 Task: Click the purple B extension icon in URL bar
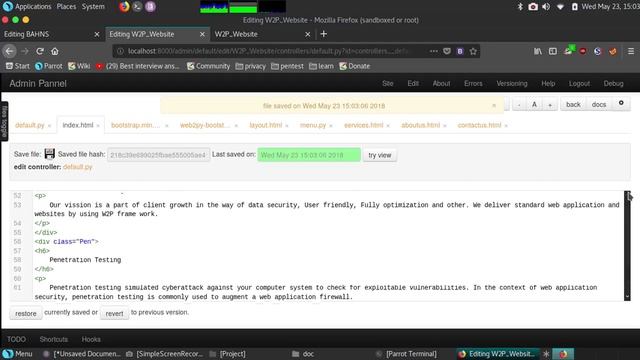[460, 51]
